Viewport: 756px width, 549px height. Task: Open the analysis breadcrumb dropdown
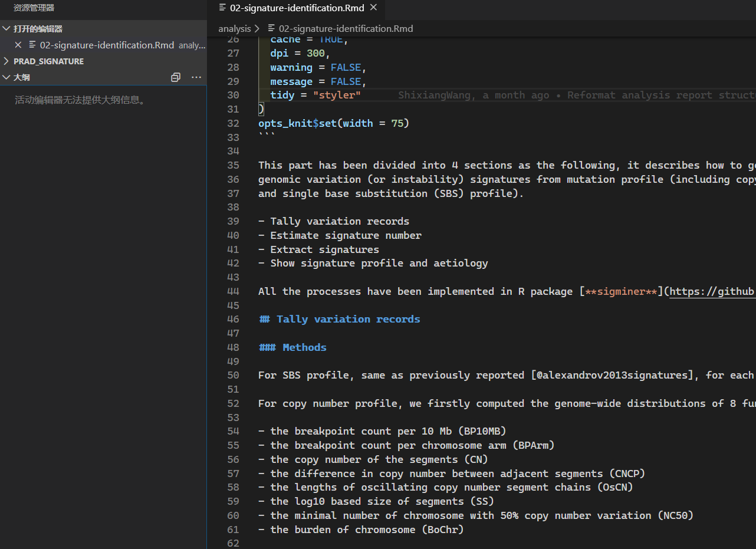235,28
